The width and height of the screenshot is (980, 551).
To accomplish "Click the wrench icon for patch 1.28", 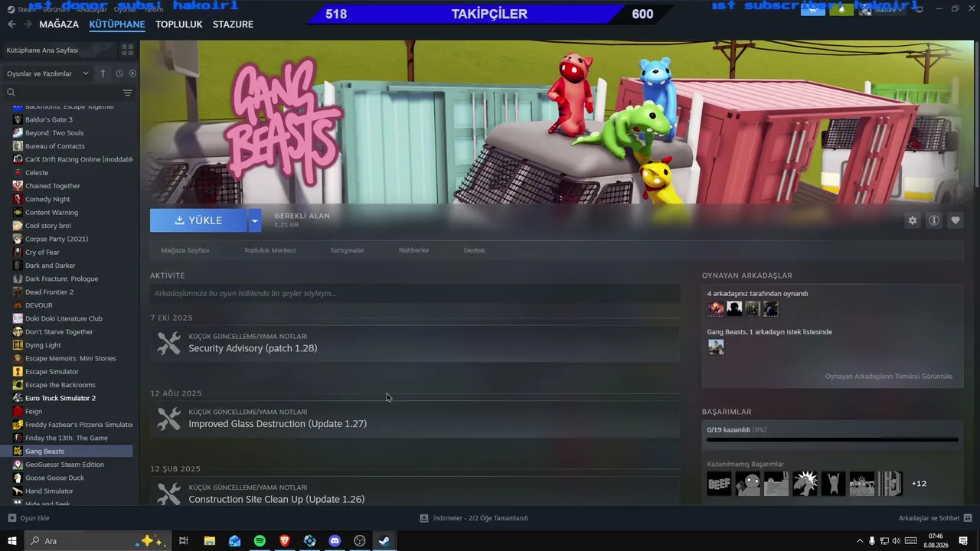I will (x=168, y=343).
